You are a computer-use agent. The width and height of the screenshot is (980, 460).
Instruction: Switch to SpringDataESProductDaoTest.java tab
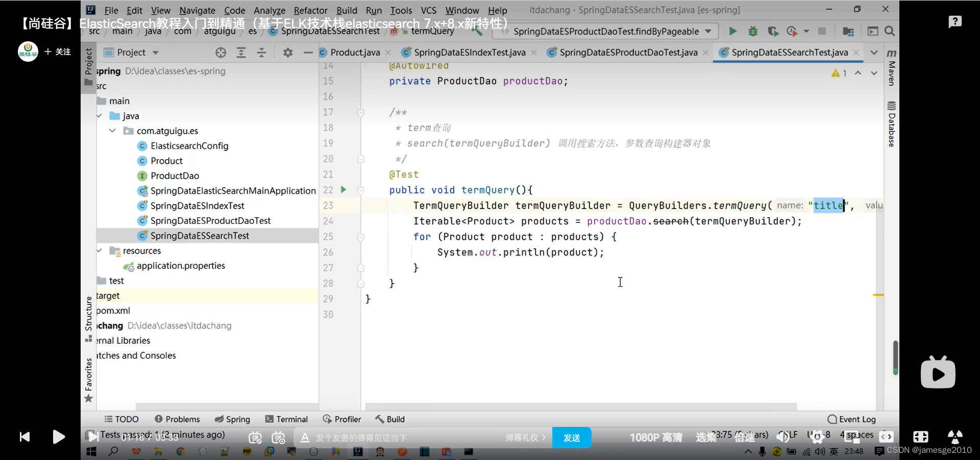[x=628, y=53]
